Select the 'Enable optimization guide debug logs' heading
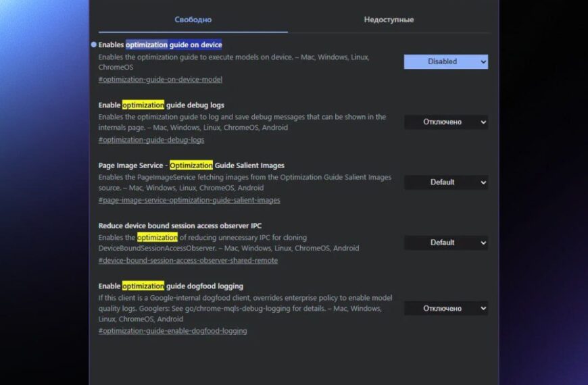 [x=161, y=105]
